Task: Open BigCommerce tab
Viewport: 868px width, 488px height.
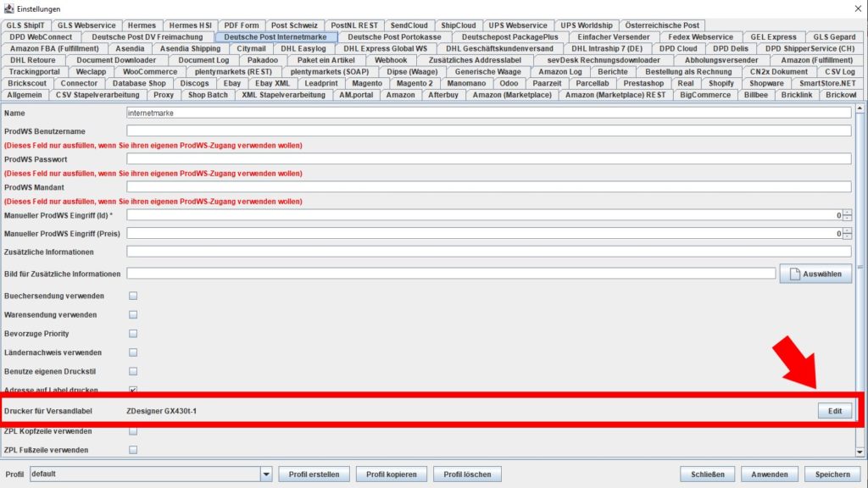Action: pyautogui.click(x=705, y=95)
